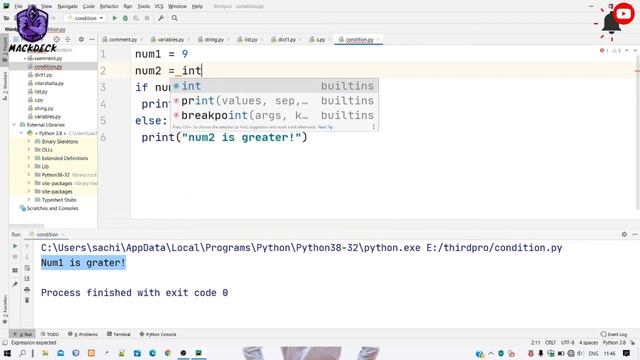640x360 pixels.
Task: Open the Problems tool window tab
Action: tap(83, 334)
